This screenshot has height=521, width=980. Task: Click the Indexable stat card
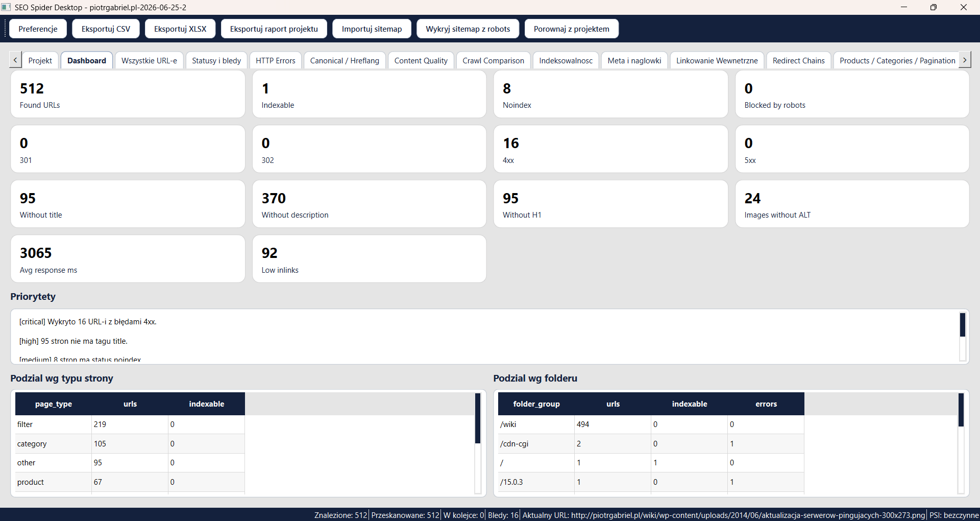pyautogui.click(x=369, y=94)
